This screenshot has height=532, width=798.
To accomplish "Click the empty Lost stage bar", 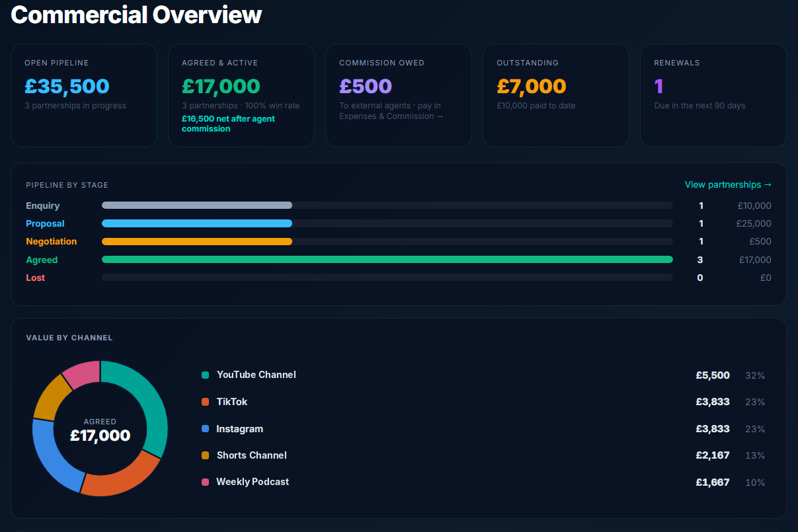I will [x=387, y=278].
